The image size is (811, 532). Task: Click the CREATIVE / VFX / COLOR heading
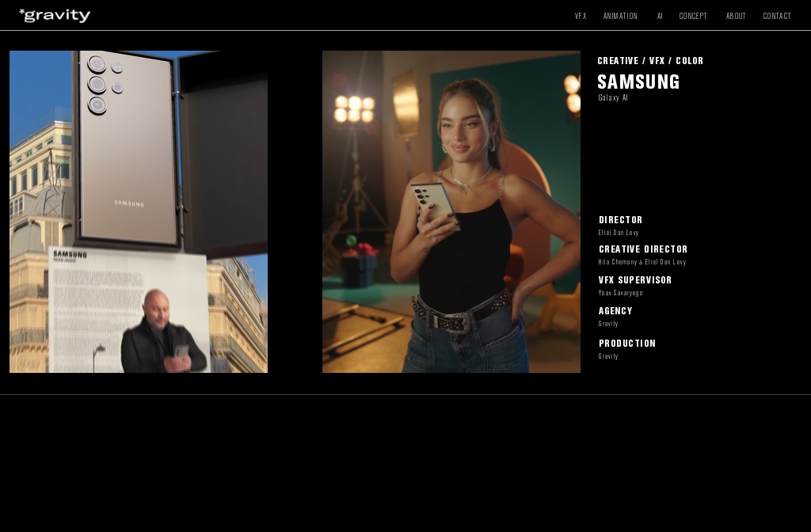650,60
